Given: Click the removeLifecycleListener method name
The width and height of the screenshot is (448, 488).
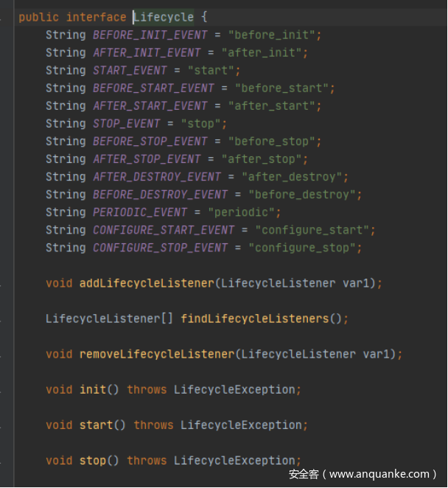Looking at the screenshot, I should pos(157,354).
